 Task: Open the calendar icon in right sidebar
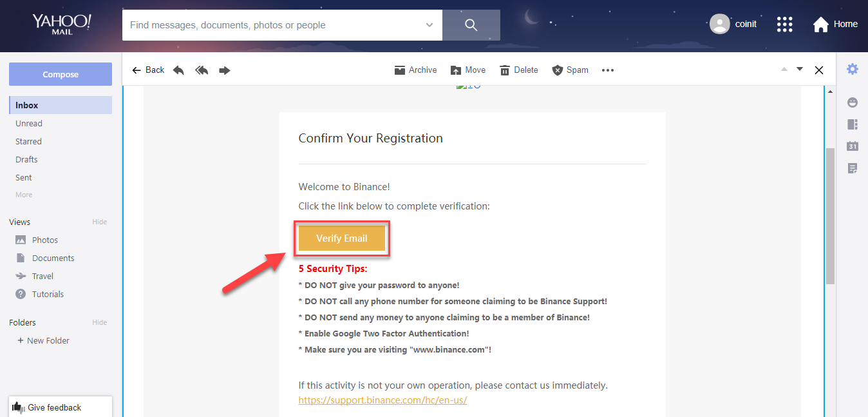853,146
